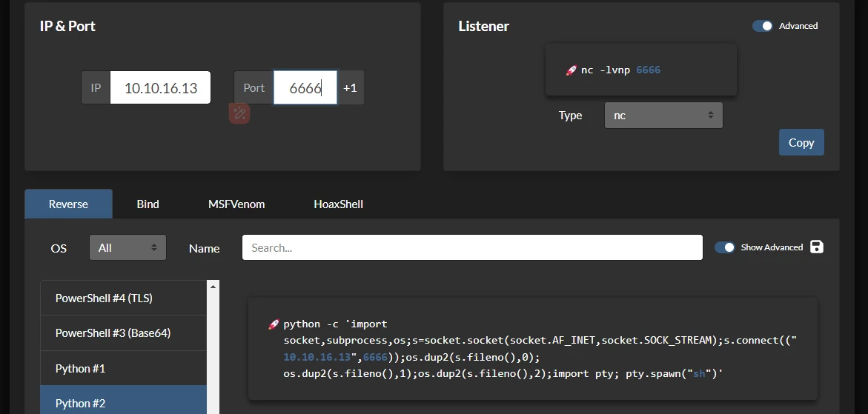Click the "sh" shell value in the payload
Image resolution: width=868 pixels, height=414 pixels.
(699, 374)
